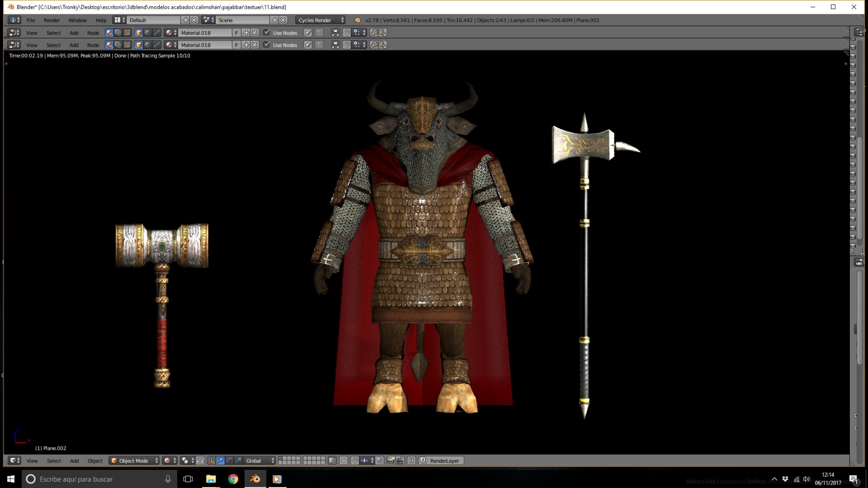Click the pause preview render icon
Screen dimensions: 868x488
coord(411,461)
